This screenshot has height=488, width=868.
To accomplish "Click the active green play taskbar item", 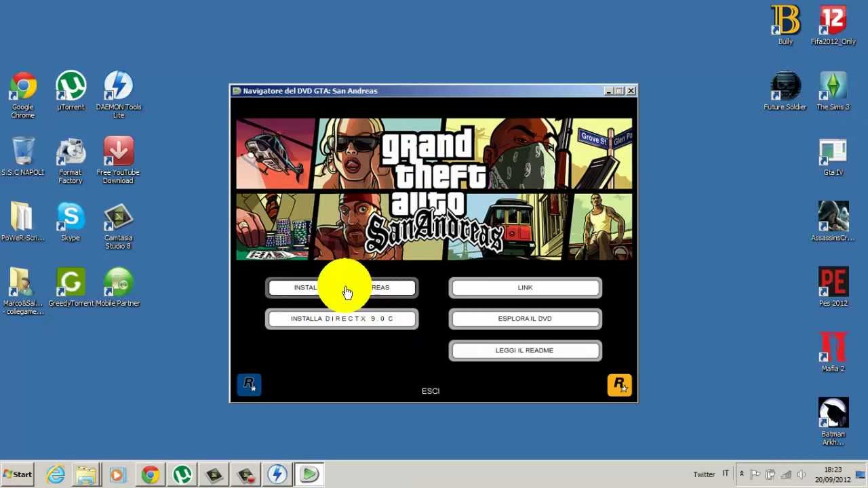I will (309, 474).
